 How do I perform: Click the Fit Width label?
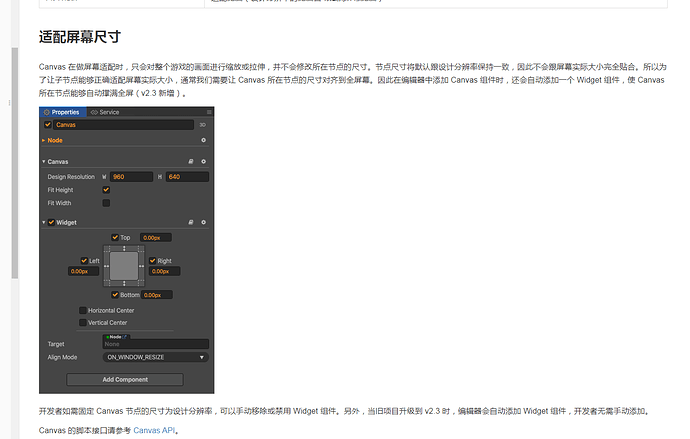tap(59, 203)
